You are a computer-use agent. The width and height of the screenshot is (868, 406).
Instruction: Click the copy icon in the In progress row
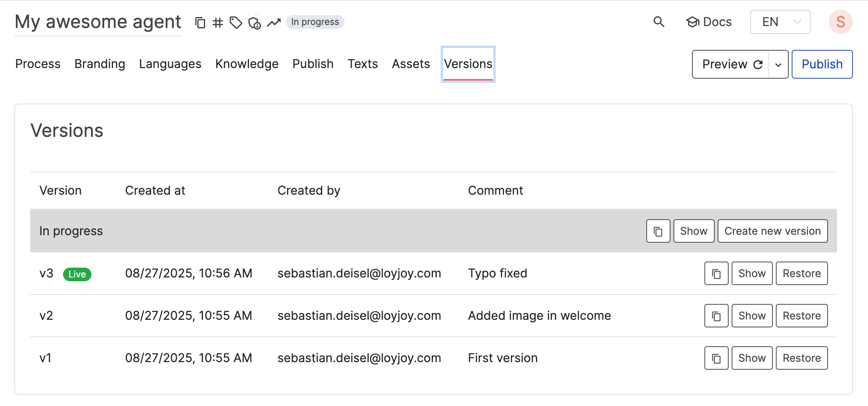point(658,231)
